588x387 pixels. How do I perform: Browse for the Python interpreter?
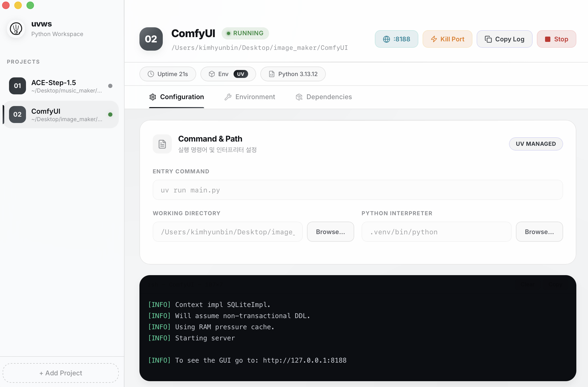coord(539,232)
